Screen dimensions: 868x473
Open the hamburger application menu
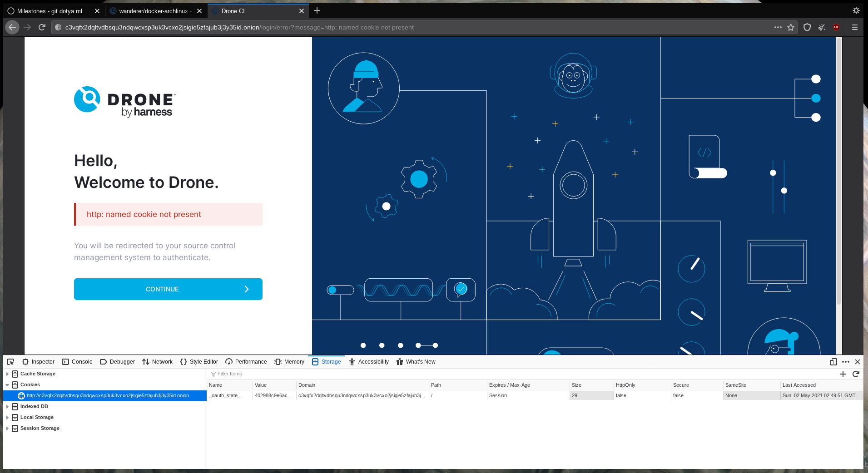854,27
